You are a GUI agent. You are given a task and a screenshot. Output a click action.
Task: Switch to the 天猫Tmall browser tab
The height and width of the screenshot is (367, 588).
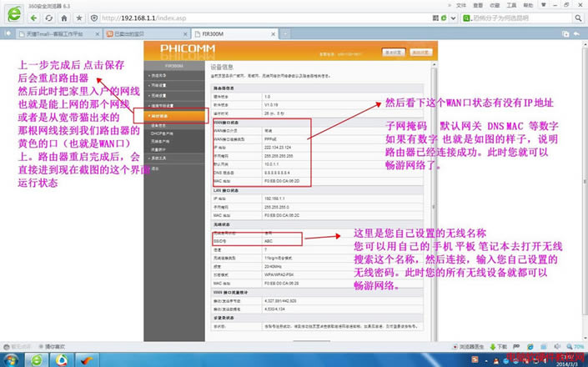coord(55,33)
